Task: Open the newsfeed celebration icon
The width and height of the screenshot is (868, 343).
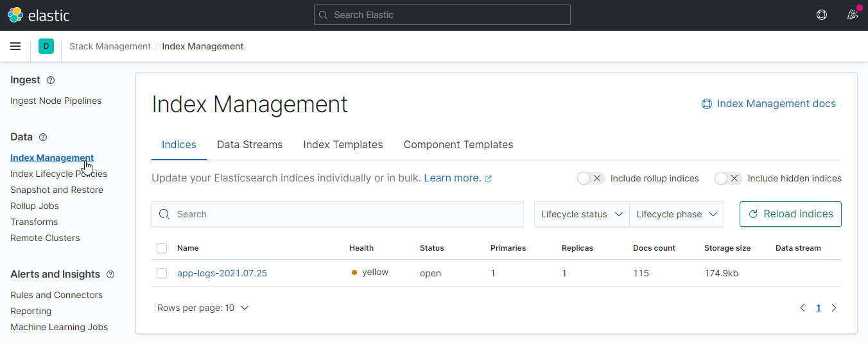Action: 853,15
